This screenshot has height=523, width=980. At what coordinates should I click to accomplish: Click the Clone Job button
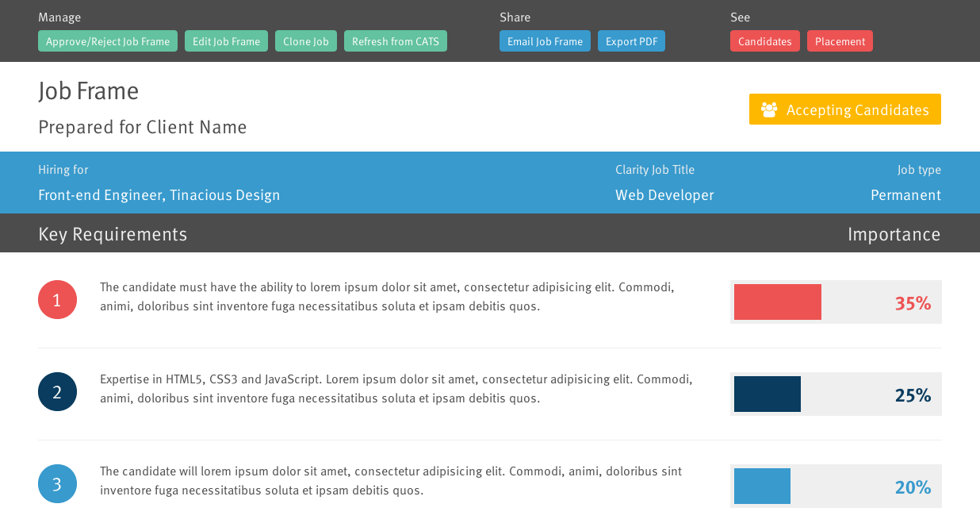[306, 41]
